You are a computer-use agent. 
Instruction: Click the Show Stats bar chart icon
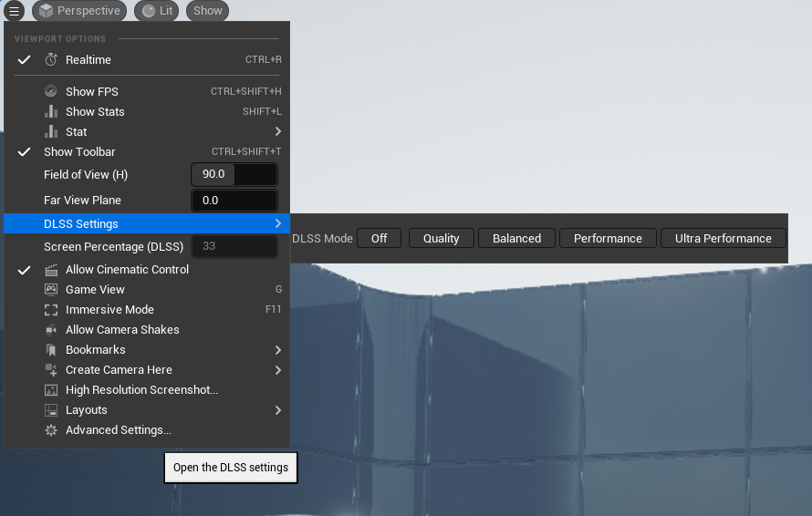pos(51,111)
